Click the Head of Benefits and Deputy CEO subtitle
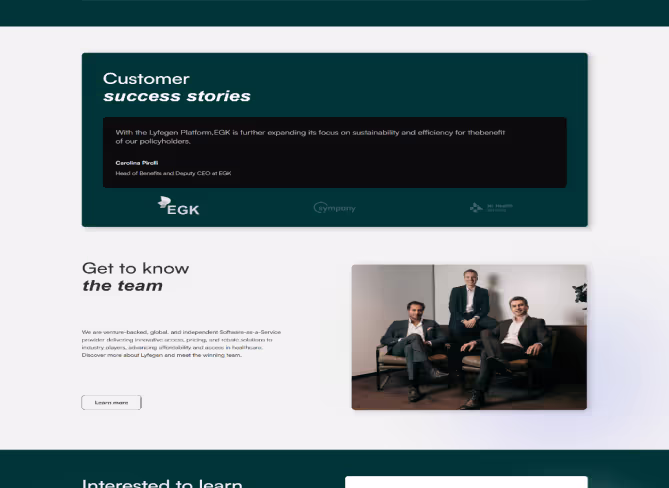669x488 pixels. pos(173,173)
